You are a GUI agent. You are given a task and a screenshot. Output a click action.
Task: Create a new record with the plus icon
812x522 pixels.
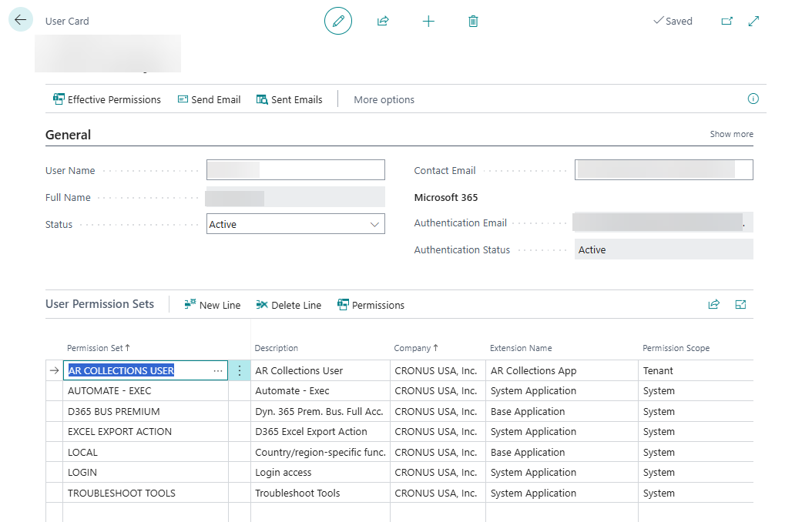pyautogui.click(x=428, y=21)
